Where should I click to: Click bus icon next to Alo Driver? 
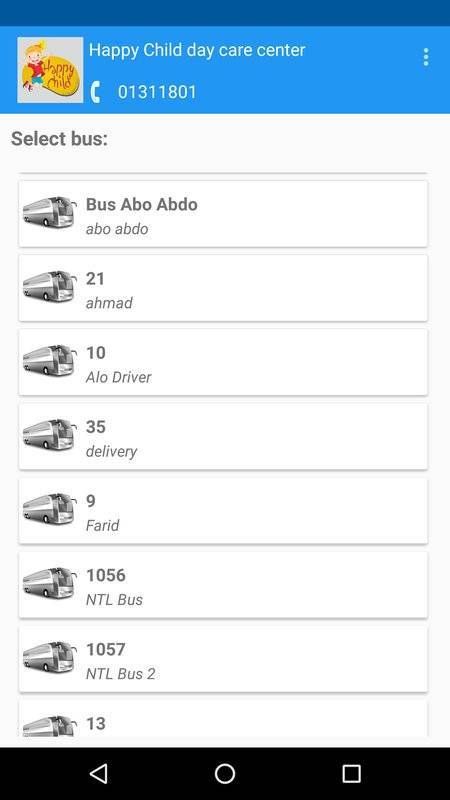pyautogui.click(x=49, y=361)
